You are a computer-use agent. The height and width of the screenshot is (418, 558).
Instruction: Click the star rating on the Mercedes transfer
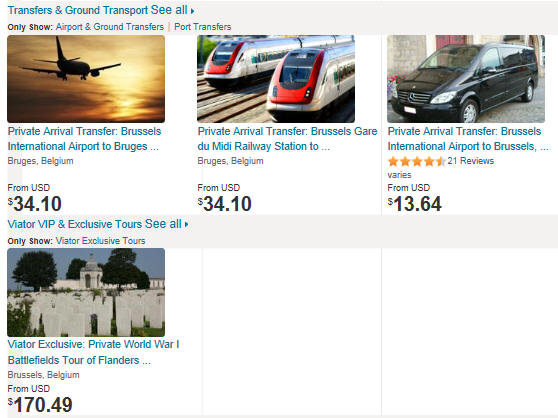point(416,162)
